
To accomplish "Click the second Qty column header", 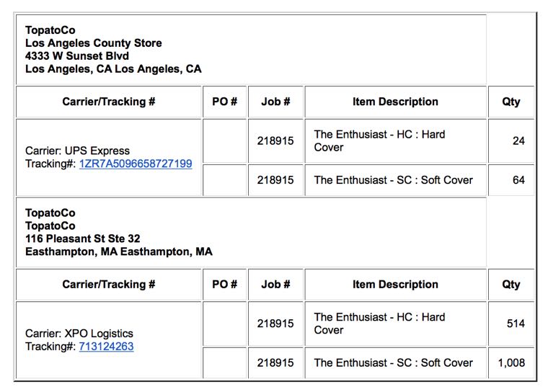I will [x=511, y=285].
